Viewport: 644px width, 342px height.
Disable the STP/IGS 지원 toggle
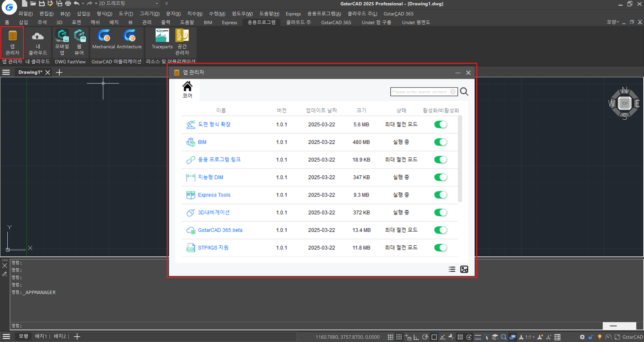pyautogui.click(x=441, y=248)
